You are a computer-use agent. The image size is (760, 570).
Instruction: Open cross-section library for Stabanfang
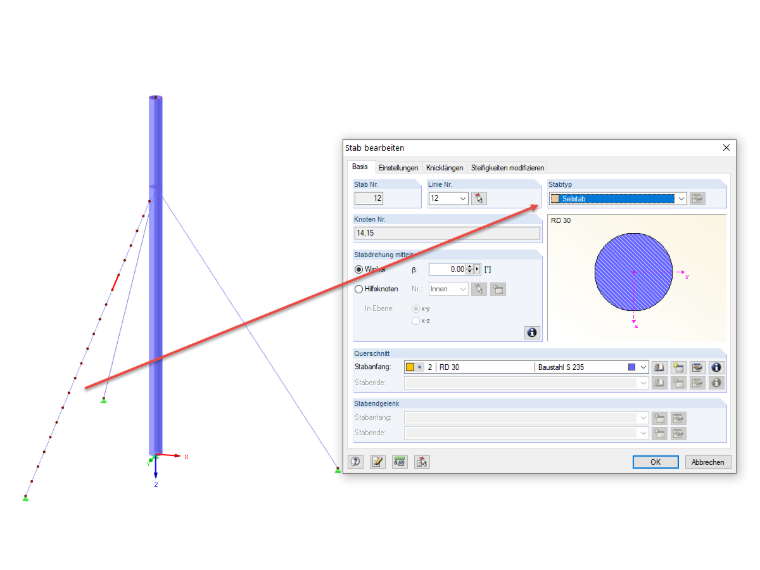click(659, 367)
